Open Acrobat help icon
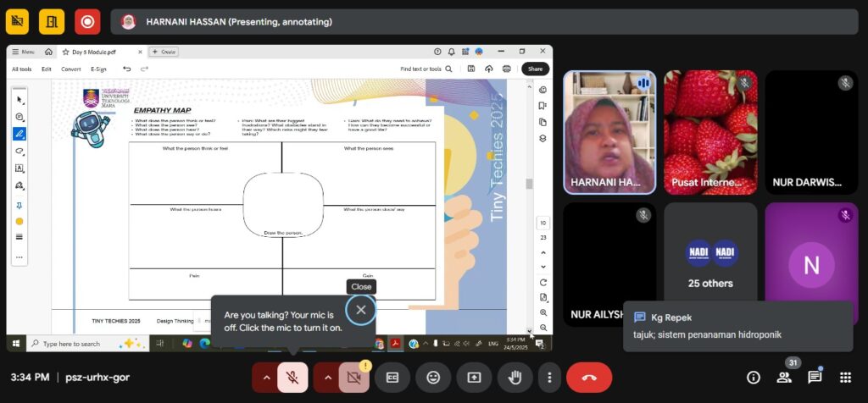This screenshot has height=403, width=868. pyautogui.click(x=437, y=52)
